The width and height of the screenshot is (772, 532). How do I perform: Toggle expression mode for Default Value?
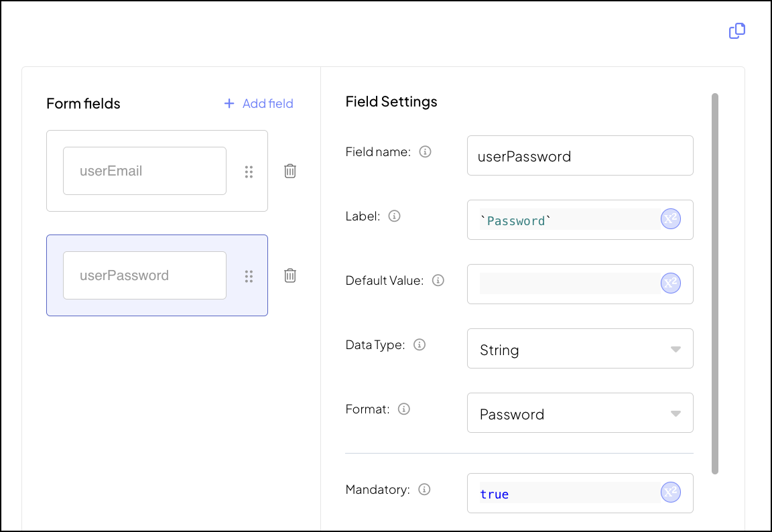pyautogui.click(x=671, y=284)
